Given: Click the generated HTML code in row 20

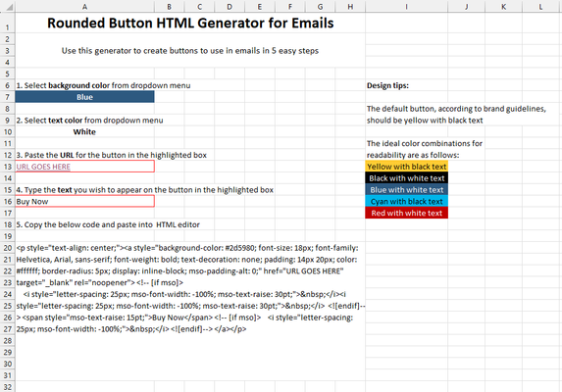Looking at the screenshot, I should tap(187, 248).
